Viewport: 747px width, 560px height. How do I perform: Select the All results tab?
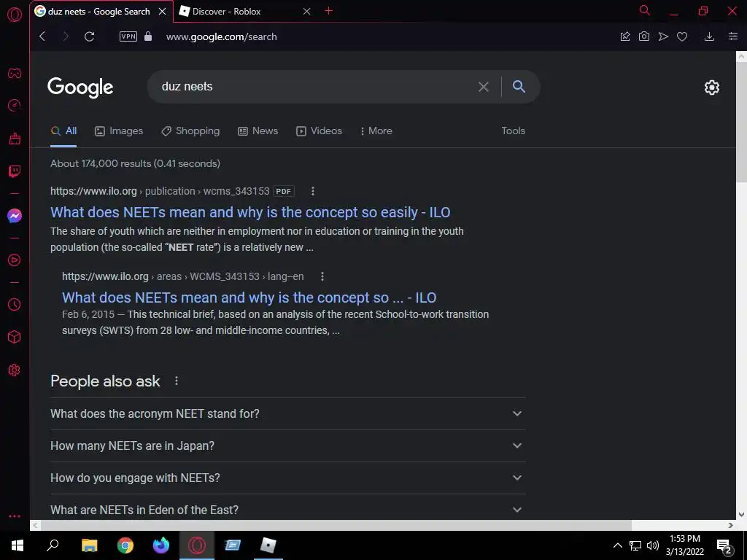pos(64,131)
